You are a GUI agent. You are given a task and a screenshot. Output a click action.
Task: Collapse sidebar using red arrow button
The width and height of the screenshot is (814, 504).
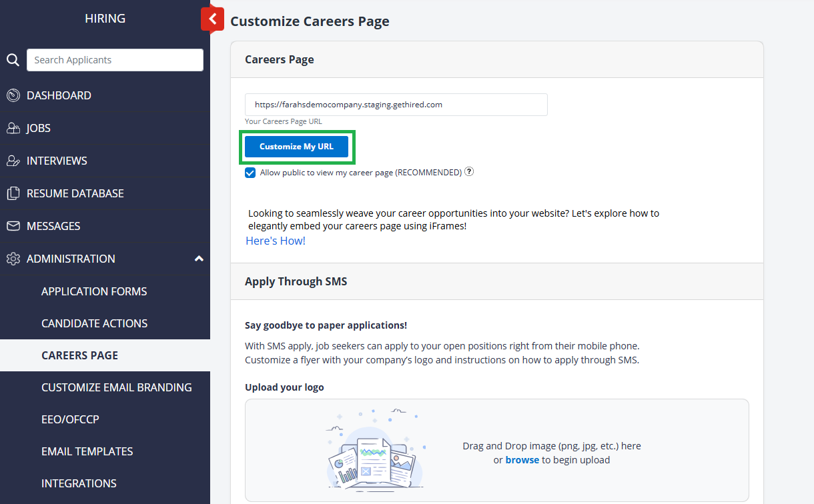(x=212, y=19)
